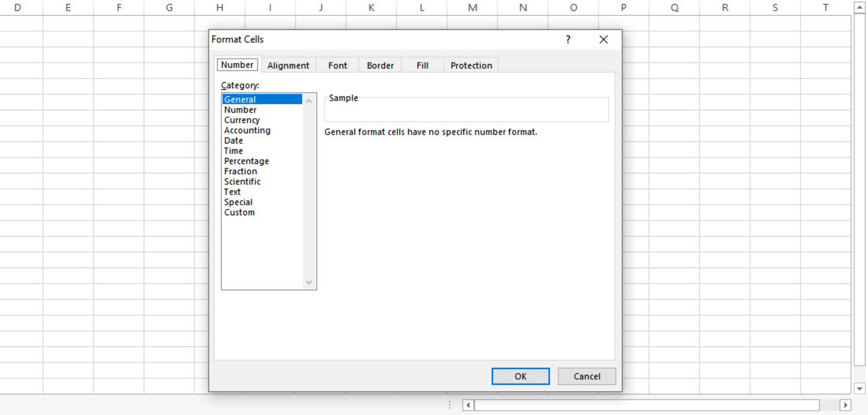868x415 pixels.
Task: Click horizontal scrollbar left arrow
Action: point(468,405)
